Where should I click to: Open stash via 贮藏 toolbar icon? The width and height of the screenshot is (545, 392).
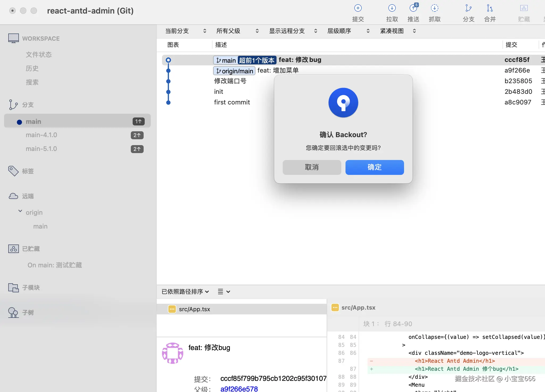click(x=523, y=12)
